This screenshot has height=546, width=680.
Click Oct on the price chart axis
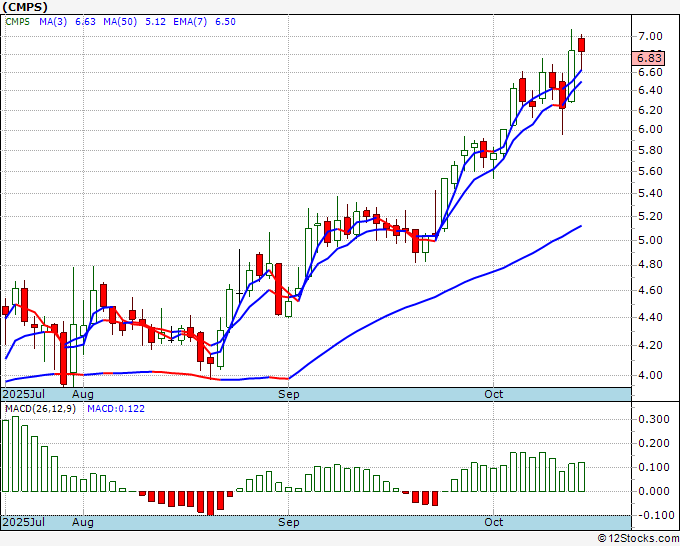[x=494, y=394]
